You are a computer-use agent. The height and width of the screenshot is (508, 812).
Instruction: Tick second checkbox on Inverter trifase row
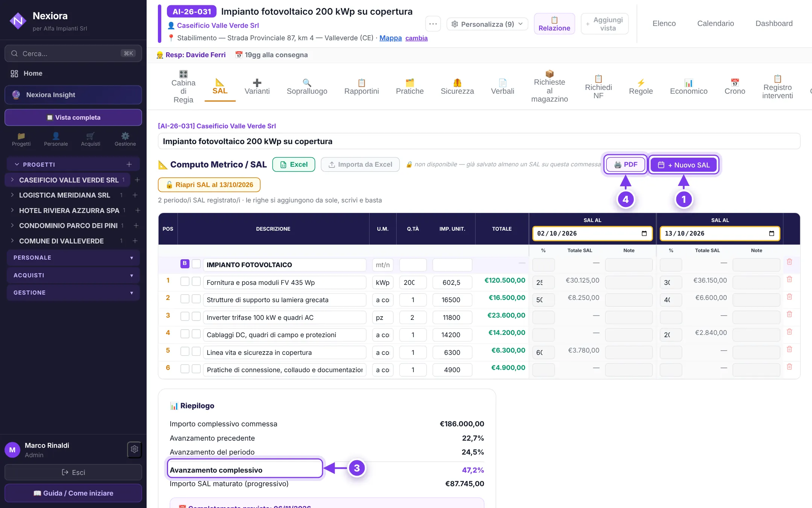[x=196, y=316]
